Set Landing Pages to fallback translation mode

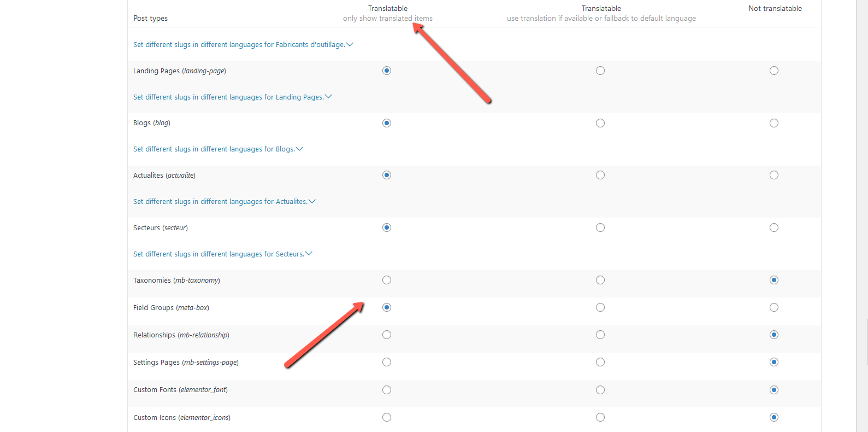click(600, 71)
